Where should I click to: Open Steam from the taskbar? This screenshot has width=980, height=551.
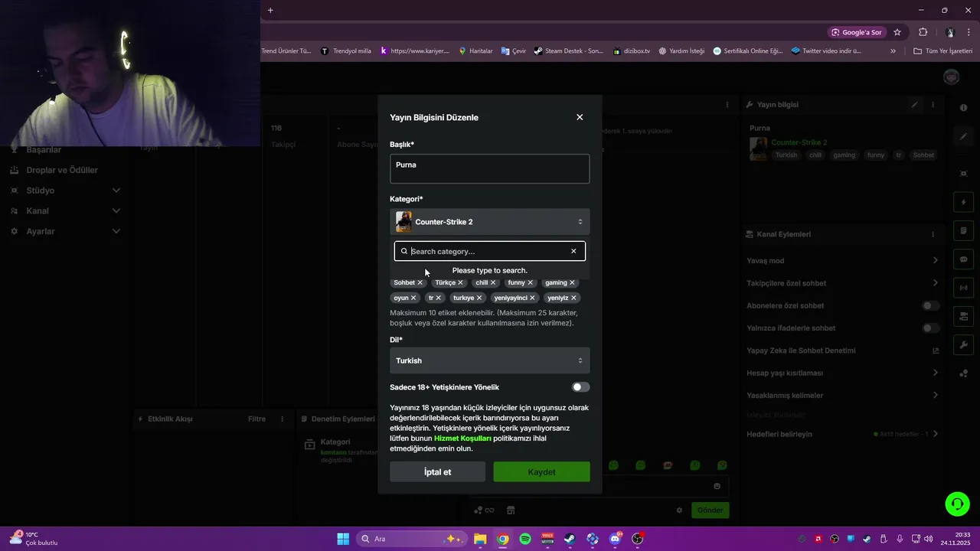pos(570,539)
